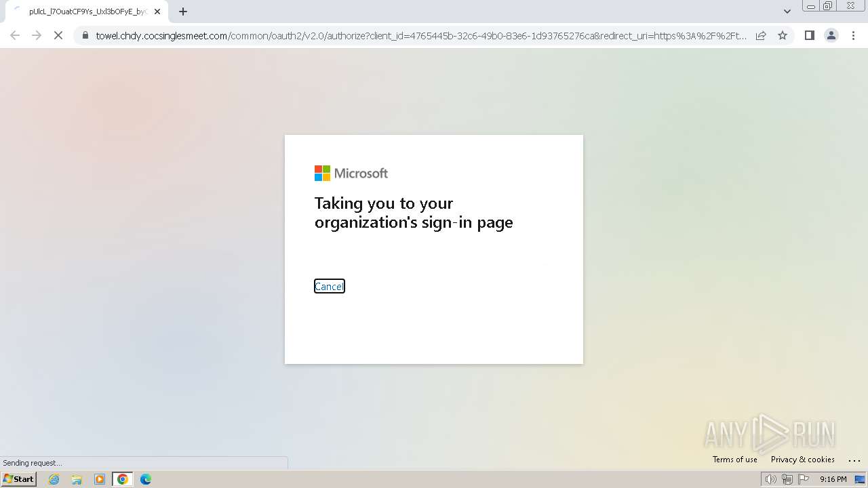Open File Explorer from taskbar
This screenshot has width=868, height=488.
[77, 479]
